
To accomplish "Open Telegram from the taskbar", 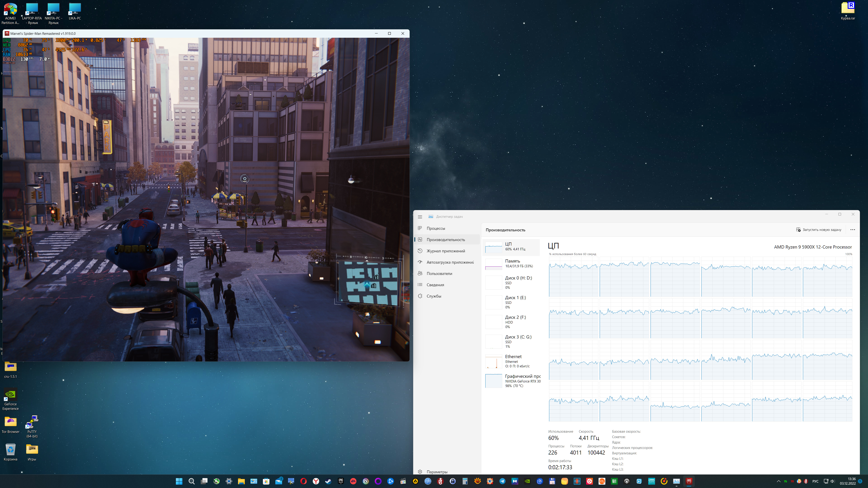I will click(502, 481).
